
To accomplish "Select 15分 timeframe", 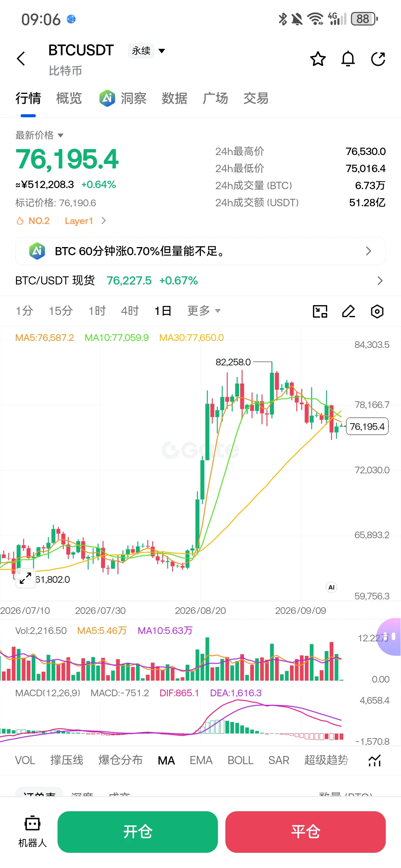I will point(61,310).
